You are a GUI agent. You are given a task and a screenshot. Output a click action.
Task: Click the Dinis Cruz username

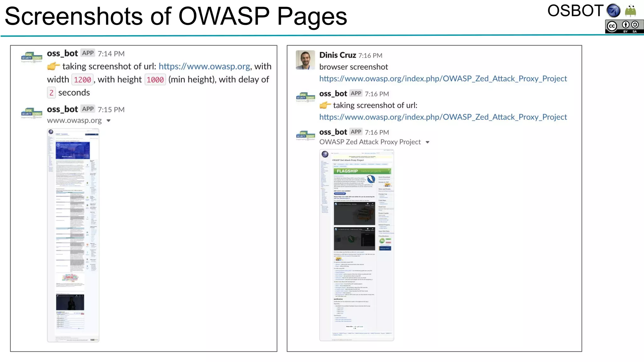[x=338, y=55]
